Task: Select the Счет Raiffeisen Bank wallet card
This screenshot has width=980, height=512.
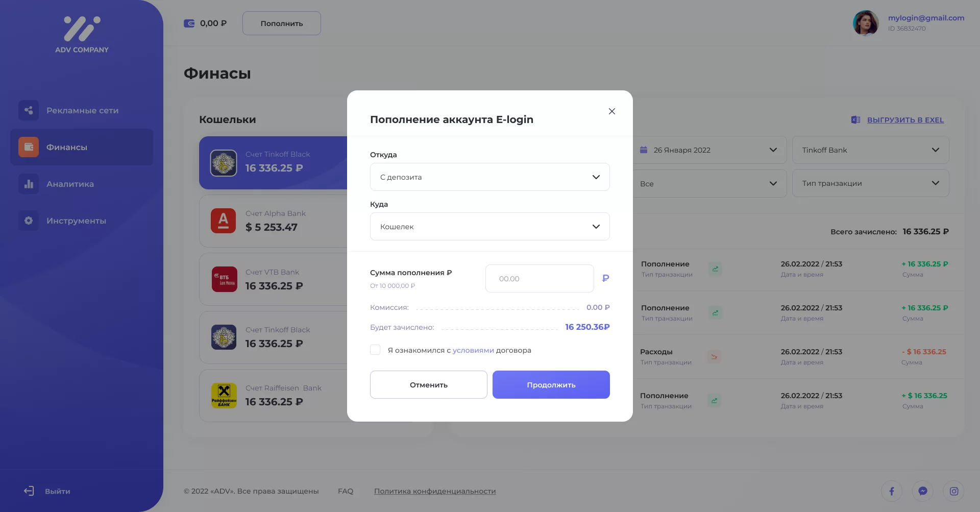Action: [273, 396]
